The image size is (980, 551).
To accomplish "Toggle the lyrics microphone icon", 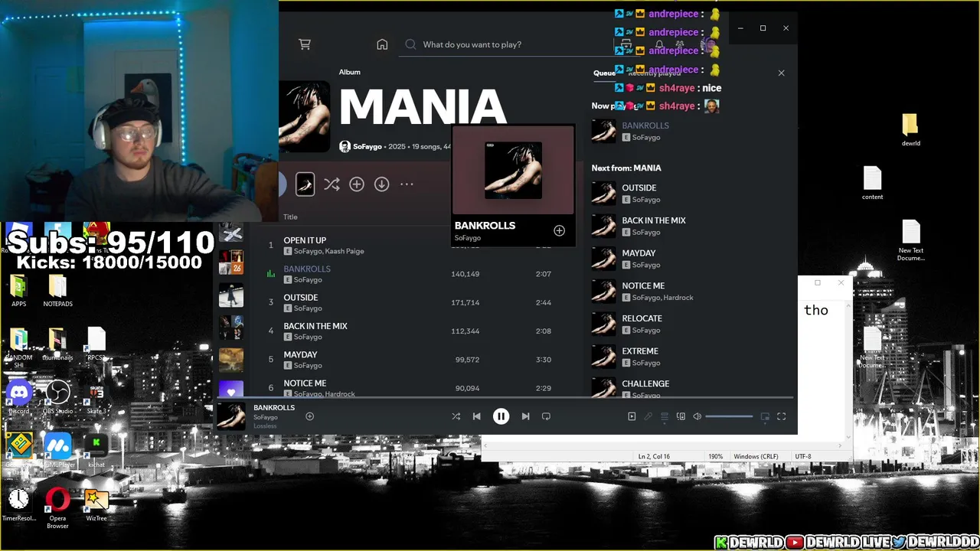I will tap(648, 416).
